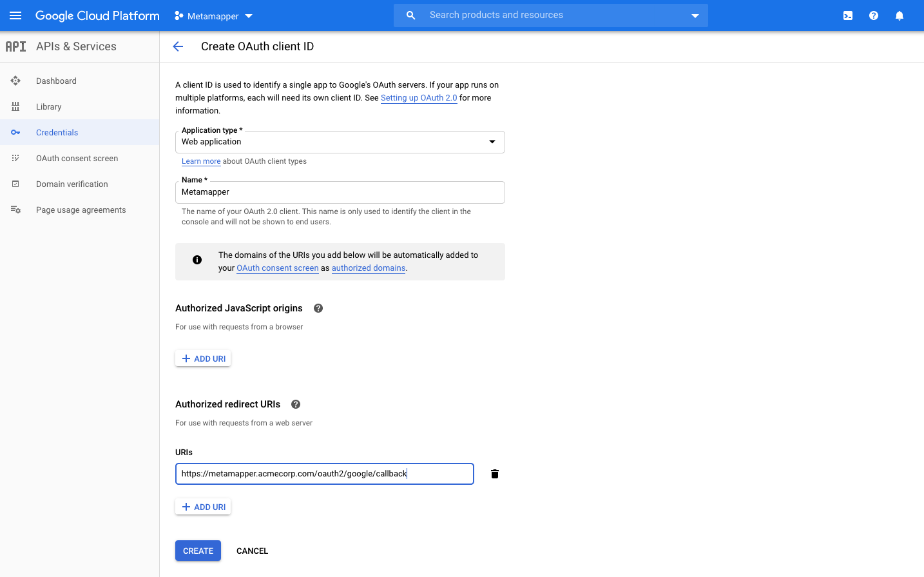Click the Domain verification checkbox icon
The image size is (924, 577).
15,184
